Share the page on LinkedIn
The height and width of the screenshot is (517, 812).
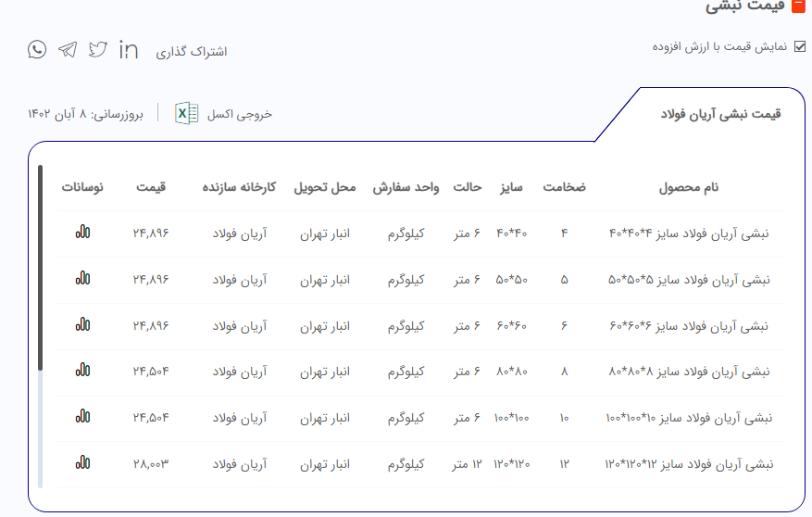pyautogui.click(x=129, y=50)
